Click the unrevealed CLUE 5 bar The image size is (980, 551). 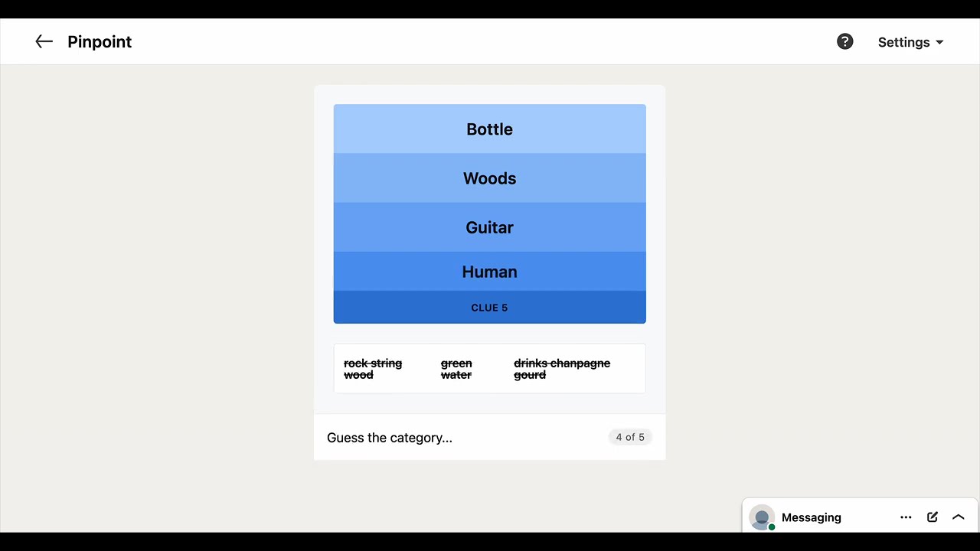(x=489, y=308)
